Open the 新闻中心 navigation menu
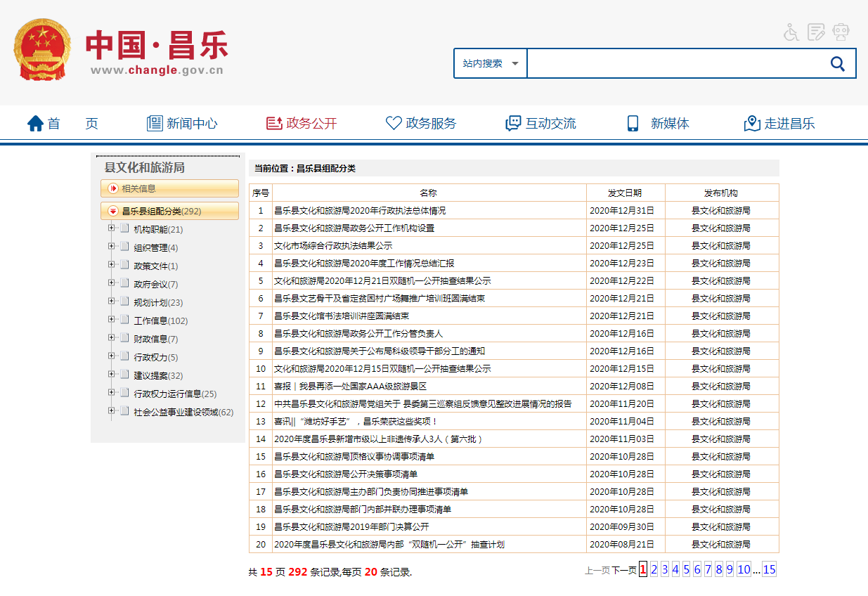Image resolution: width=868 pixels, height=596 pixels. (x=182, y=124)
